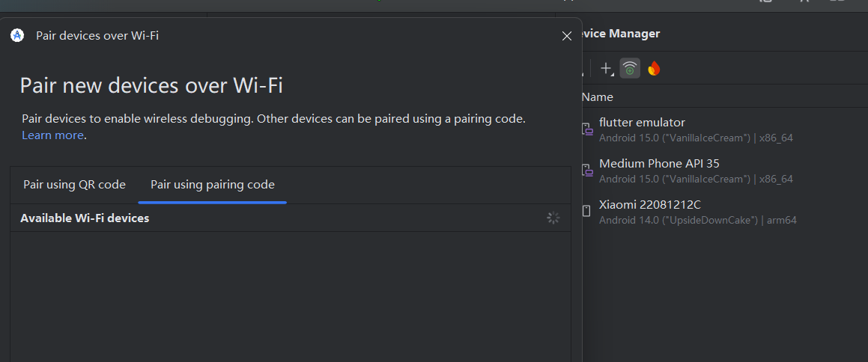Close the Pair devices over Wi-Fi dialog

pyautogui.click(x=567, y=36)
